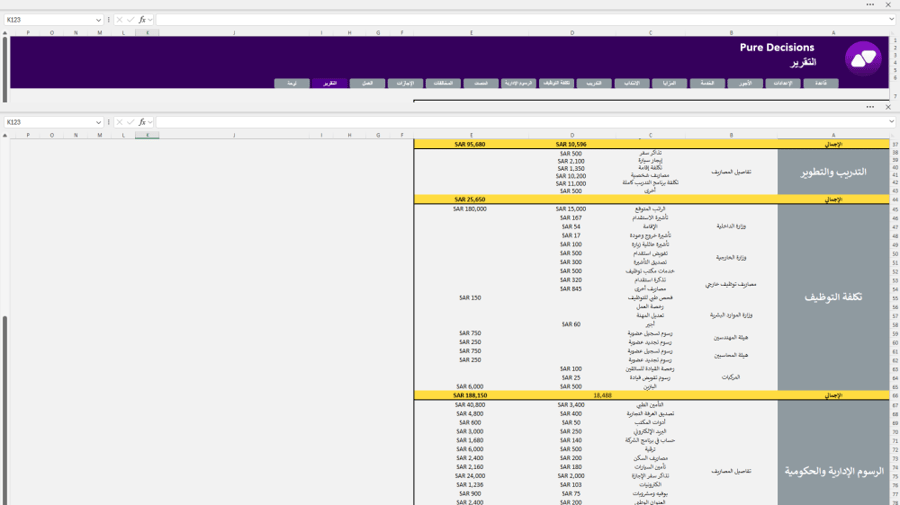Expand the lower formula bar chevron

(891, 122)
